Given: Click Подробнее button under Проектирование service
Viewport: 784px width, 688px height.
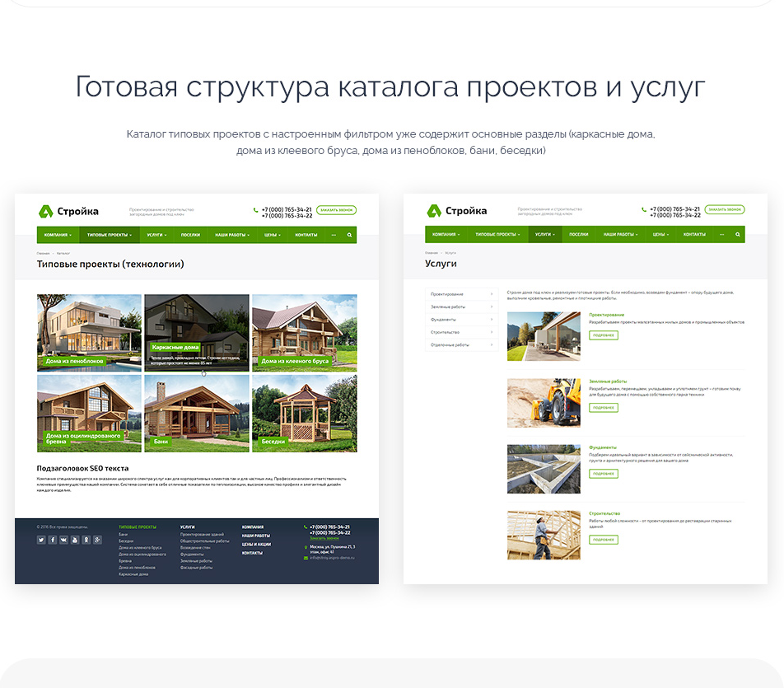Looking at the screenshot, I should point(604,335).
